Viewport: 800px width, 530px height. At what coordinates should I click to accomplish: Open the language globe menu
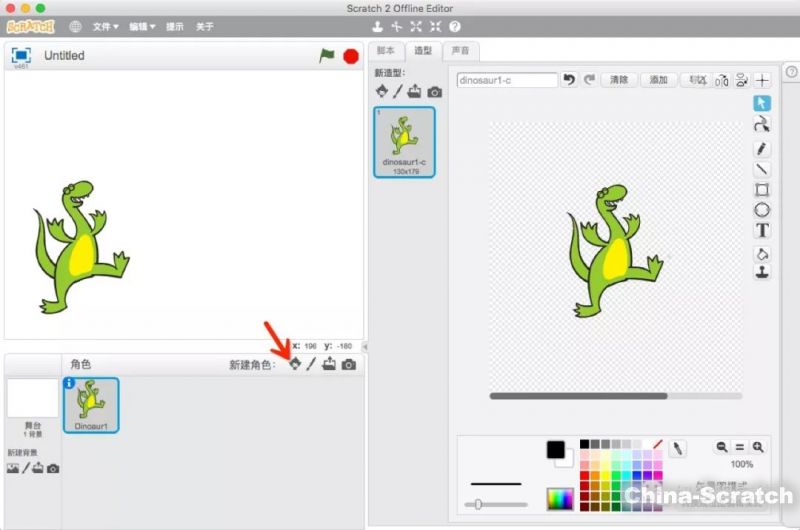coord(76,27)
